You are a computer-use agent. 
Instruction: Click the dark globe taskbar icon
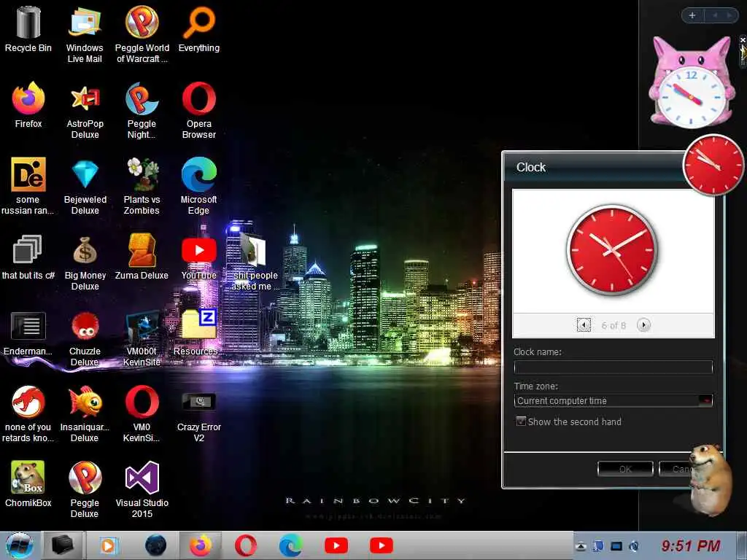(156, 545)
